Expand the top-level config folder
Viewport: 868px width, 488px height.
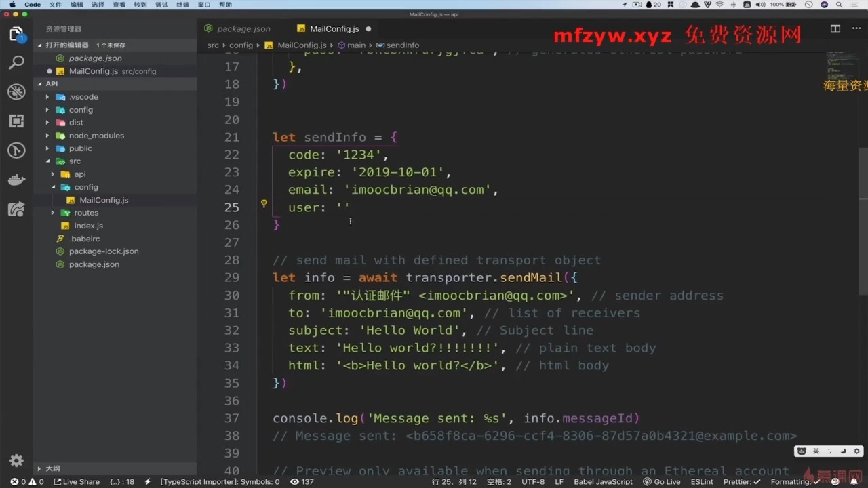pos(115,110)
